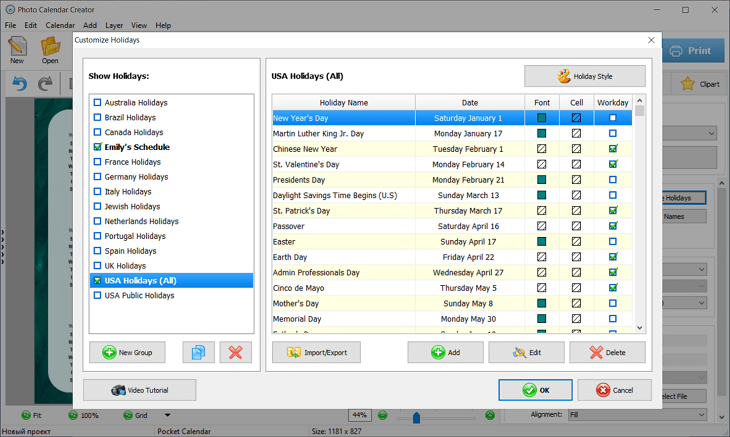Screen dimensions: 730x437
Task: Click the Redo arrow icon
Action: pyautogui.click(x=45, y=84)
